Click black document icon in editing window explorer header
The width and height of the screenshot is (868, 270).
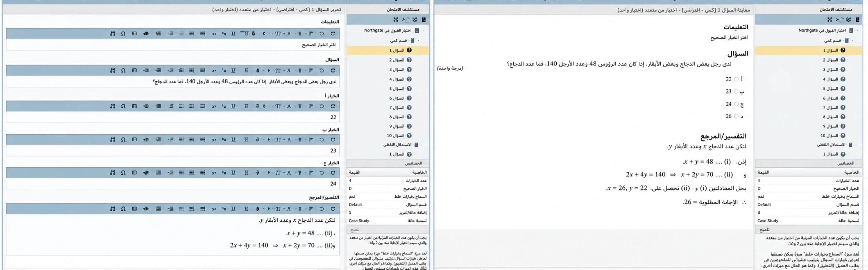[x=423, y=20]
